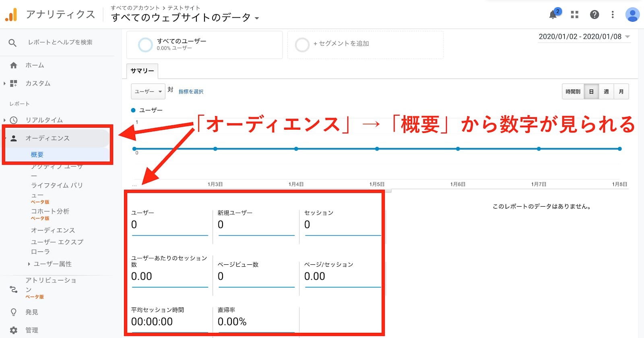Click the アナリティクス product name
644x338 pixels.
pyautogui.click(x=61, y=15)
